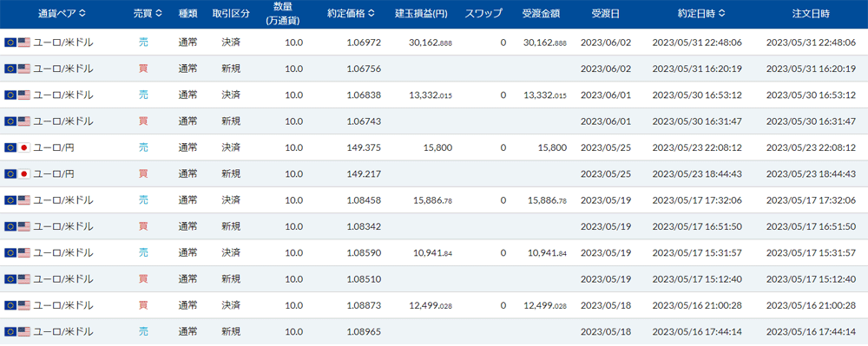The width and height of the screenshot is (868, 346).
Task: Click the 取引区分 column header
Action: 231,14
